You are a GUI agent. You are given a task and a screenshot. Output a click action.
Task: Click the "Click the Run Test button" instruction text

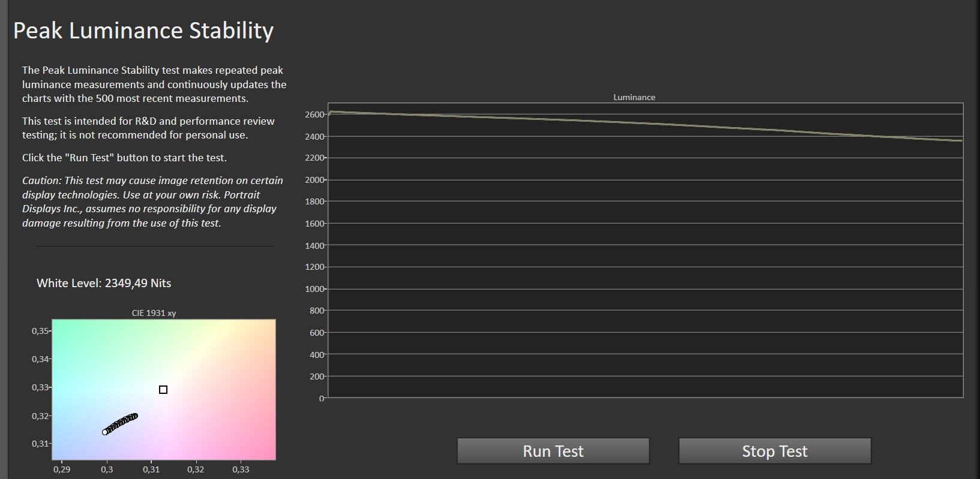coord(124,158)
